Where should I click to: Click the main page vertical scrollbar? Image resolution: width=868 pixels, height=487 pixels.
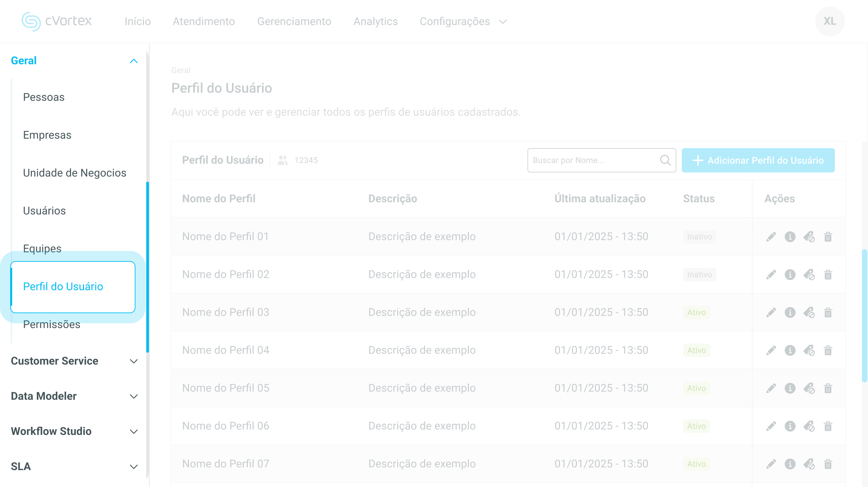pyautogui.click(x=864, y=316)
